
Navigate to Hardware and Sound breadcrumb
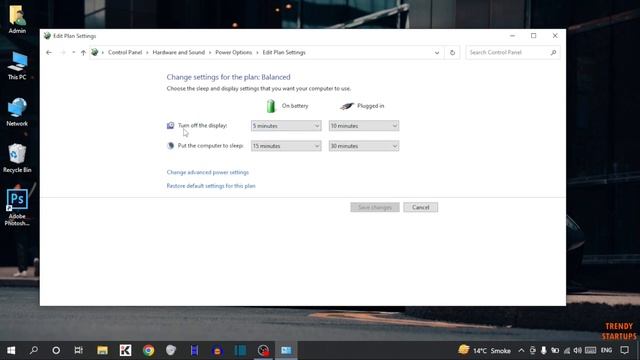(x=178, y=52)
